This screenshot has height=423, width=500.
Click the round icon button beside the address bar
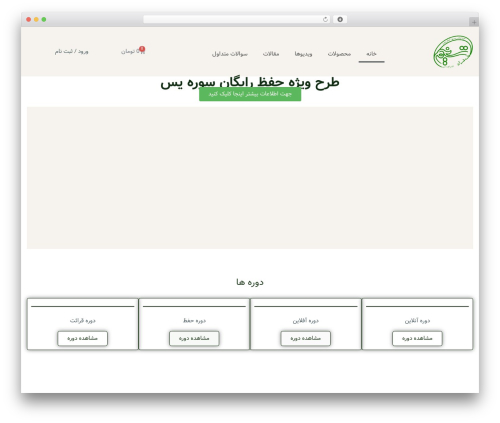point(340,20)
